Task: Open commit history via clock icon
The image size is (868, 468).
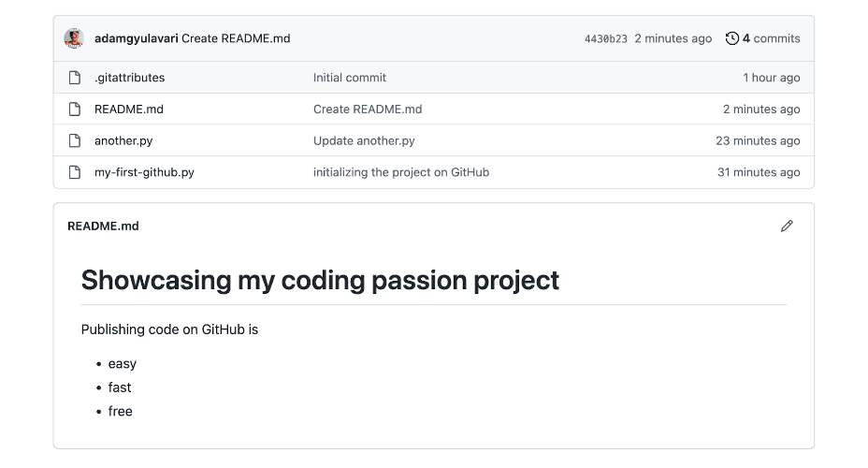Action: 731,38
